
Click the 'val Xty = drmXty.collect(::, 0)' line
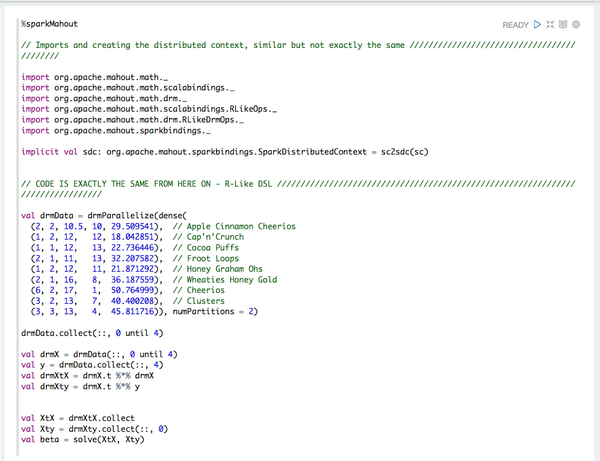point(95,429)
